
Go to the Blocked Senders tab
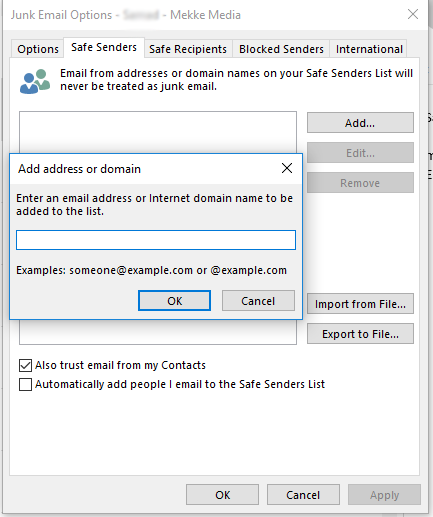[281, 49]
